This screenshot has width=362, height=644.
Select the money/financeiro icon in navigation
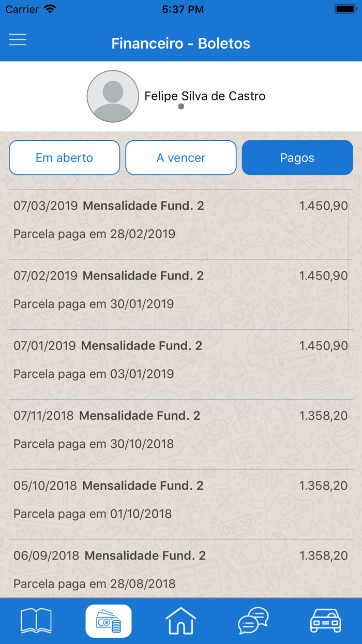[108, 621]
